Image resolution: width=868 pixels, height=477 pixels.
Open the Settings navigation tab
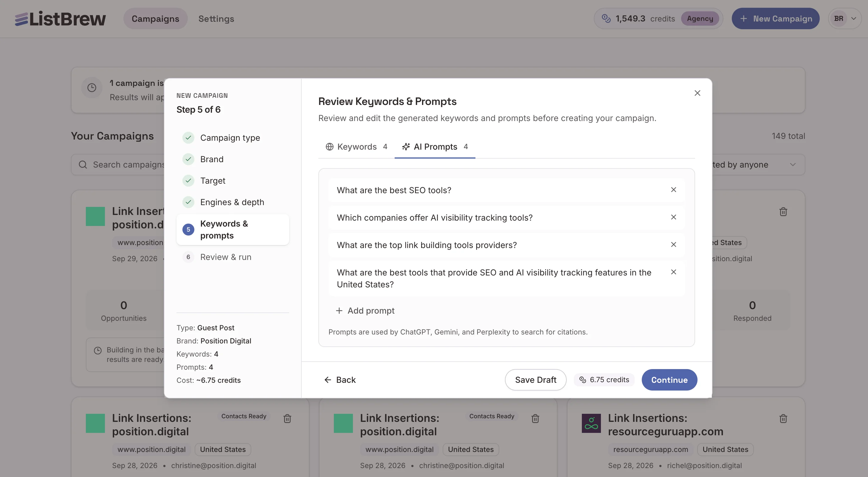click(216, 18)
